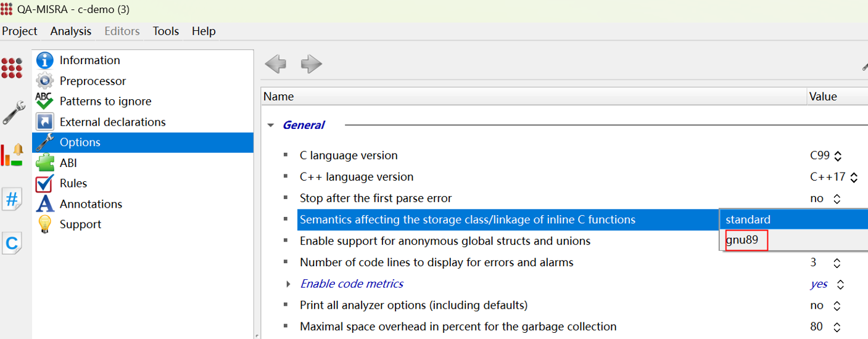The width and height of the screenshot is (868, 339).
Task: Change the C language version spinner
Action: (838, 156)
